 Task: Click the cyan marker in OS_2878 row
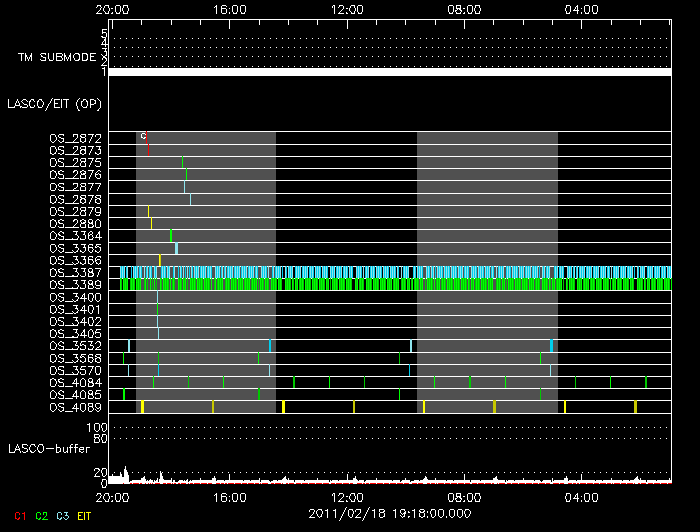coord(190,199)
